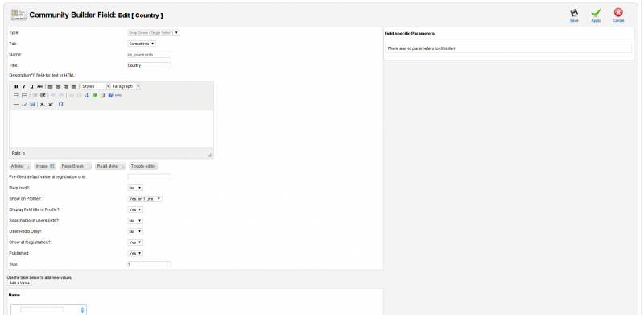Click the Image button below editor
The height and width of the screenshot is (315, 644).
coord(45,166)
